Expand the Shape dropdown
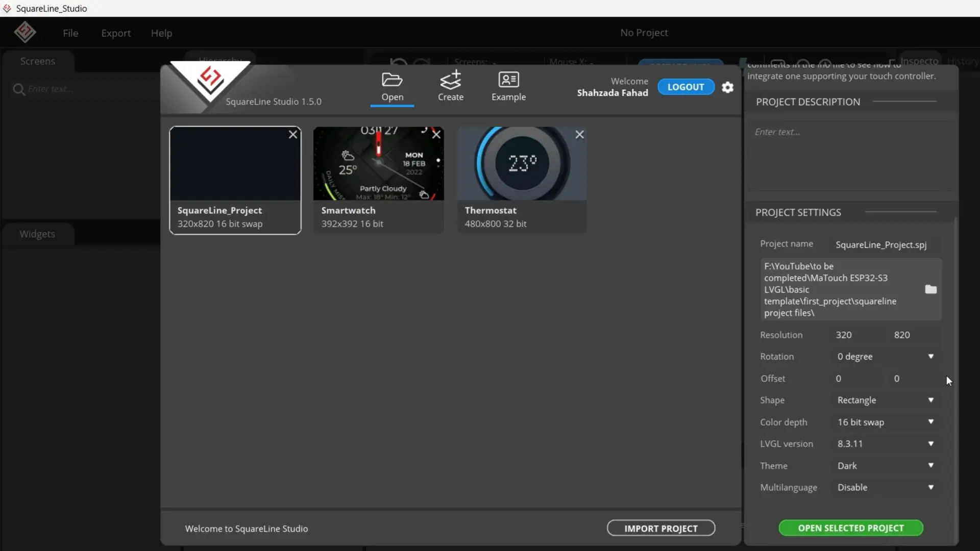 click(886, 400)
